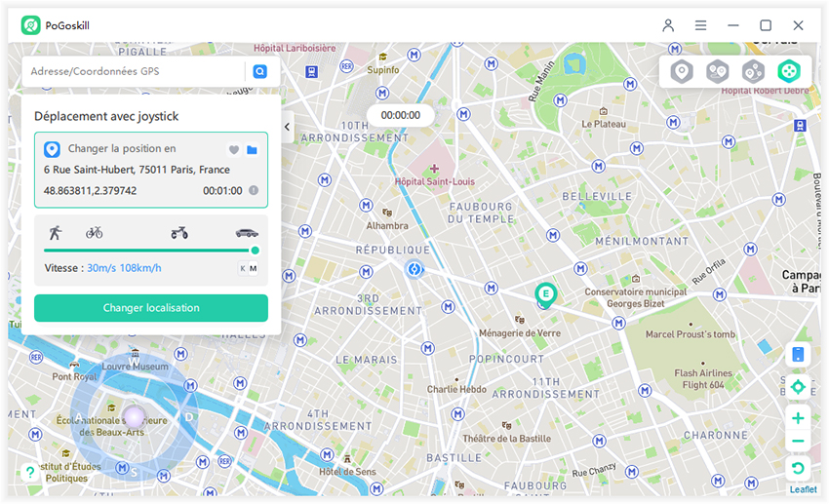Click the Marcel Proust's tomb label
Screen dimensions: 829x504
pos(691,333)
